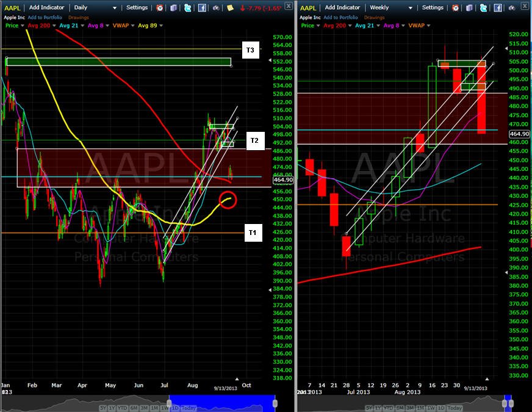
Task: Share the Daily chart on Twitter
Action: tap(187, 7)
